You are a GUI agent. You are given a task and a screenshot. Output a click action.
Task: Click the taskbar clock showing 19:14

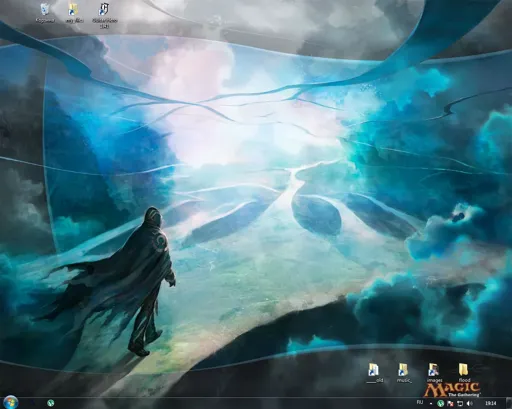[490, 403]
